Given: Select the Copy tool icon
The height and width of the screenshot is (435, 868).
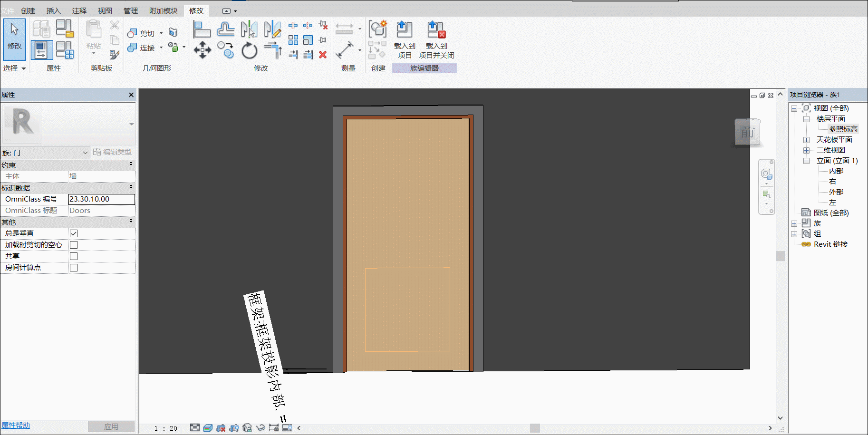Looking at the screenshot, I should click(226, 50).
